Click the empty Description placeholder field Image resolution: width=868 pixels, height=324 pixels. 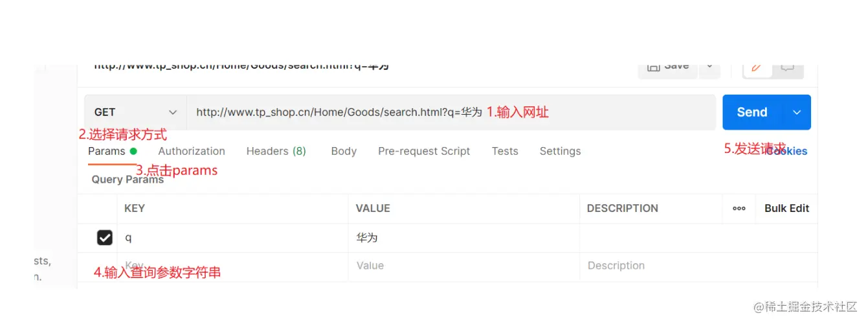coord(698,266)
